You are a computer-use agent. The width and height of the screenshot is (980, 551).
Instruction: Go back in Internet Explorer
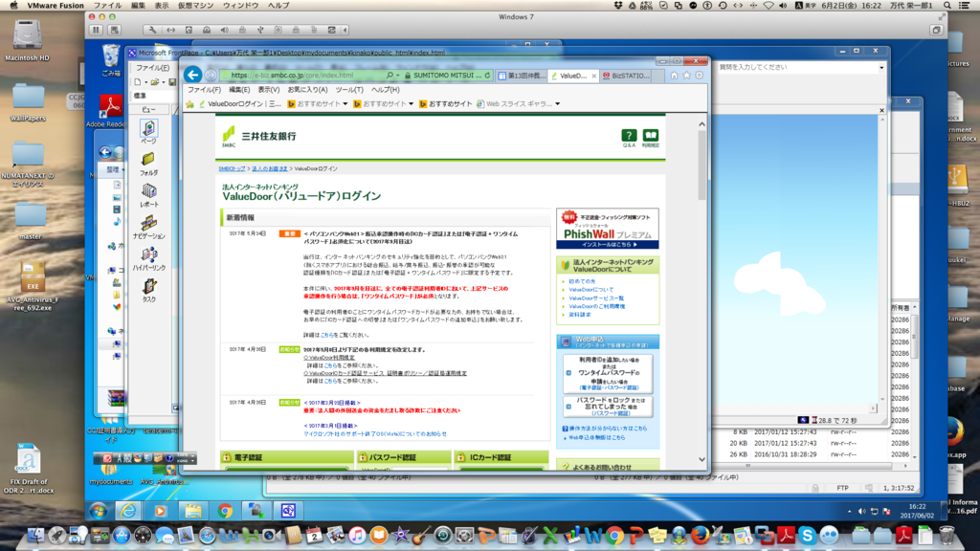pyautogui.click(x=192, y=75)
